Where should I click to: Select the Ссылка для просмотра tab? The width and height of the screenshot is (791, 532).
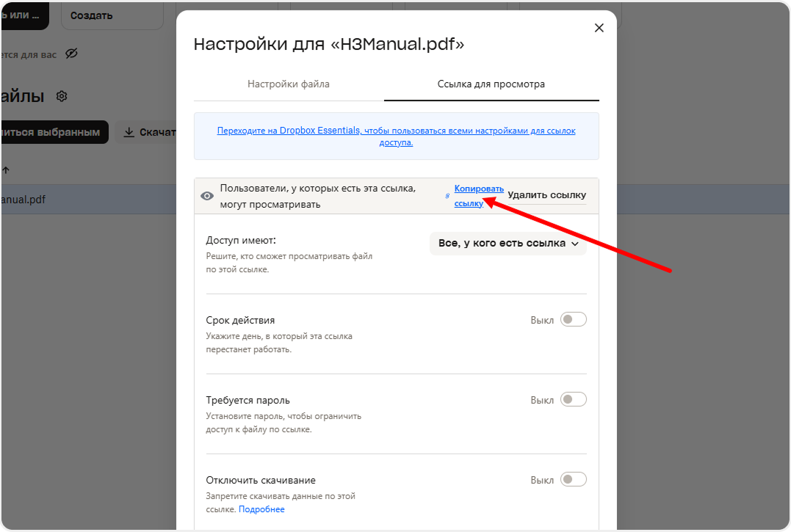tap(491, 84)
